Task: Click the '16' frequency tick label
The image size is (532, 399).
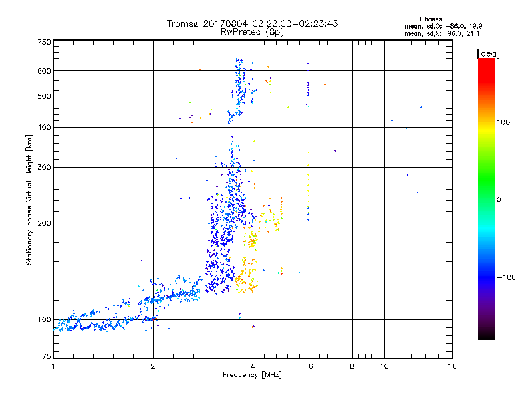Action: click(452, 366)
